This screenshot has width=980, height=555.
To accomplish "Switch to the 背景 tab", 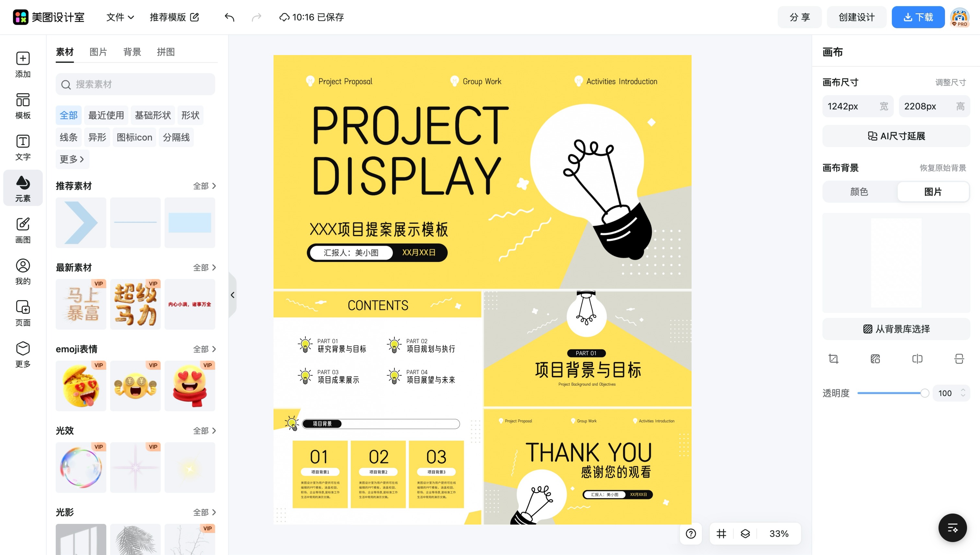I will pos(132,52).
